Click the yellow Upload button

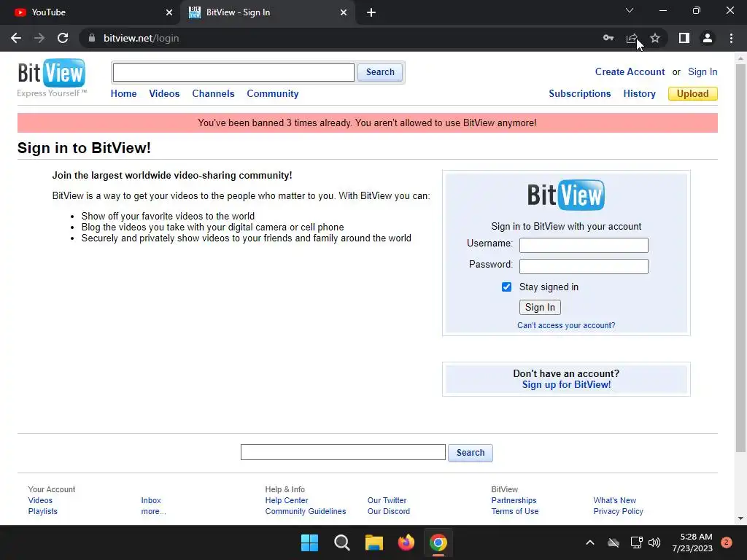693,94
